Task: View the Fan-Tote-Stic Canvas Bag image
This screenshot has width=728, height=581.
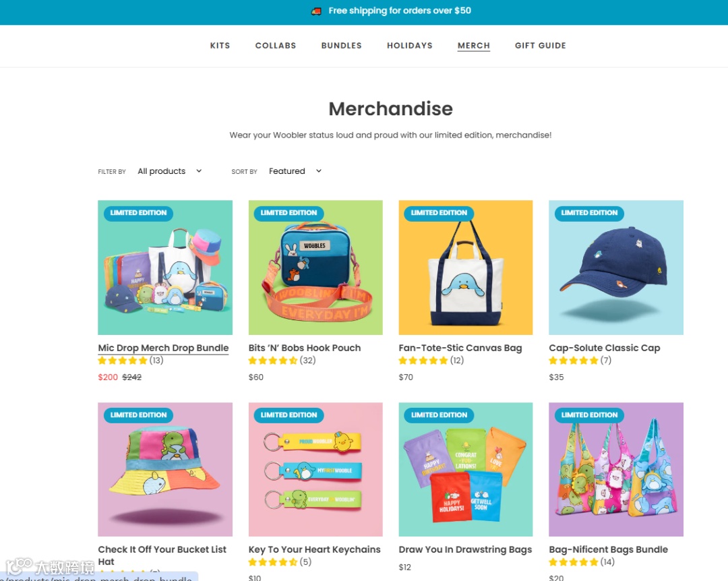Action: pos(466,268)
